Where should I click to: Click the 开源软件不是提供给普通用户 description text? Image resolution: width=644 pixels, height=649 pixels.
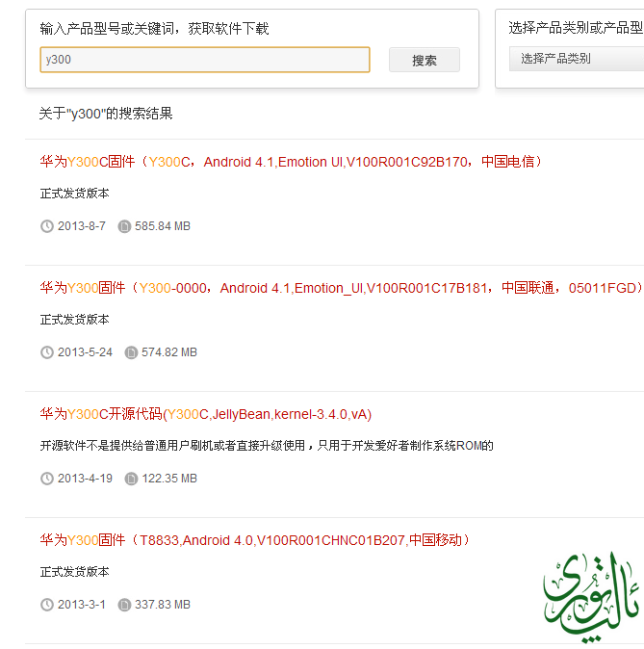(267, 446)
